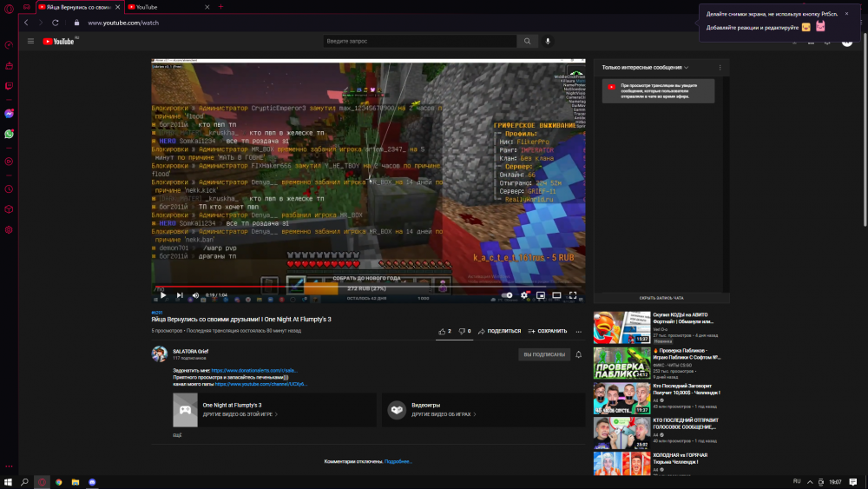The width and height of the screenshot is (868, 489).
Task: Reload the current page
Action: [56, 23]
